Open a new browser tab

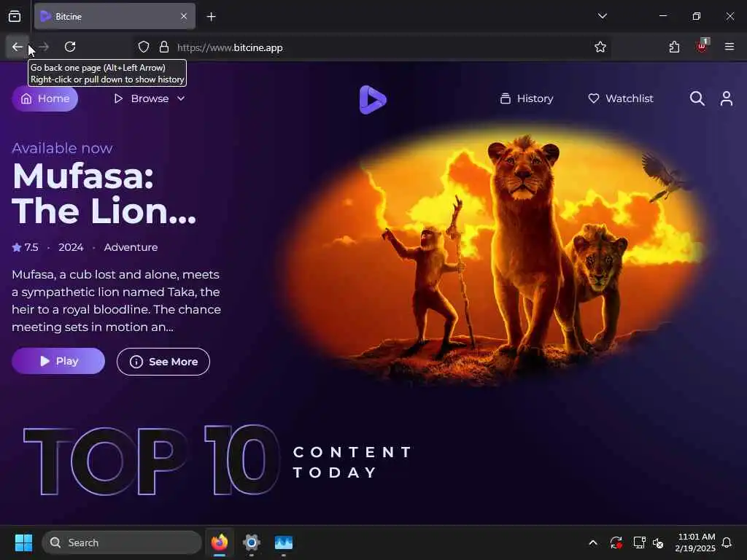pos(212,17)
